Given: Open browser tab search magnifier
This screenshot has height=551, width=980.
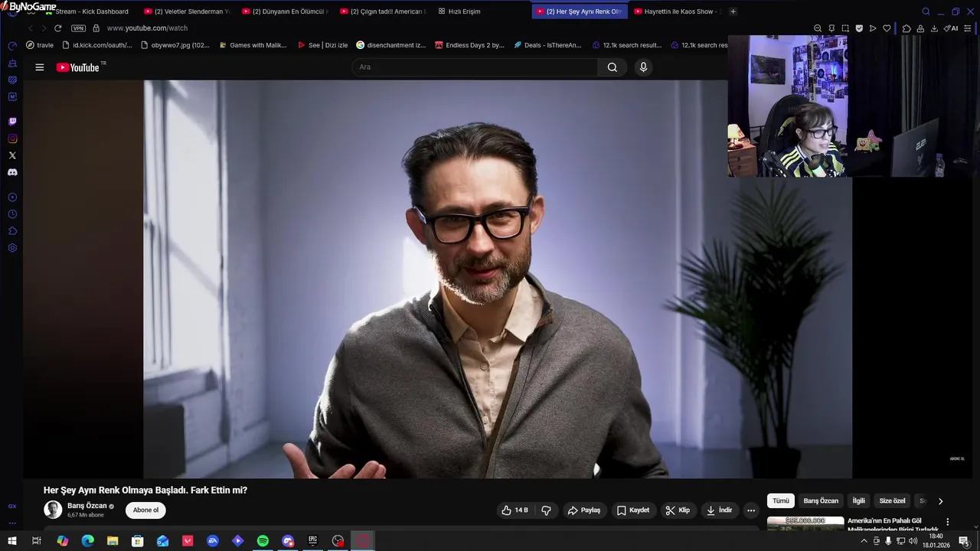Looking at the screenshot, I should 926,11.
